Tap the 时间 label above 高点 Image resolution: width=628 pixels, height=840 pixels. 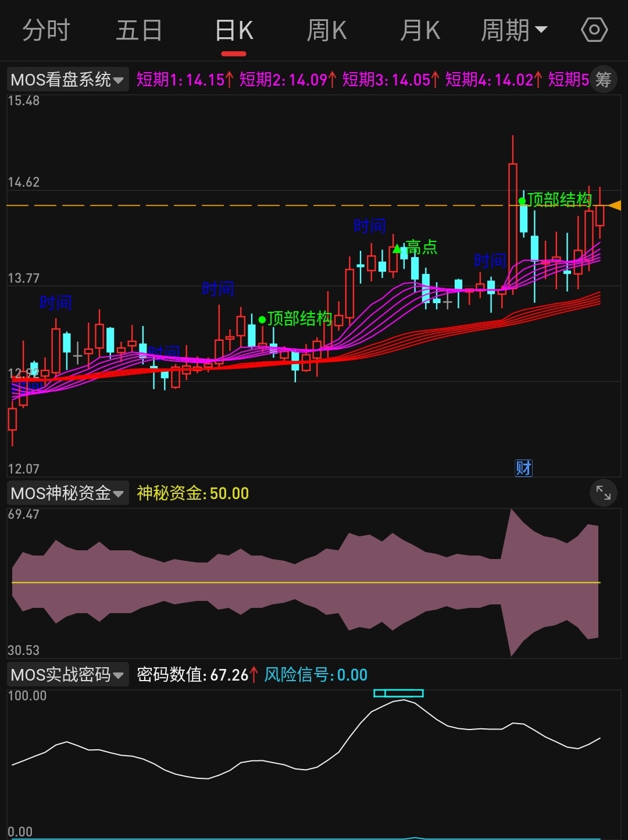click(370, 226)
